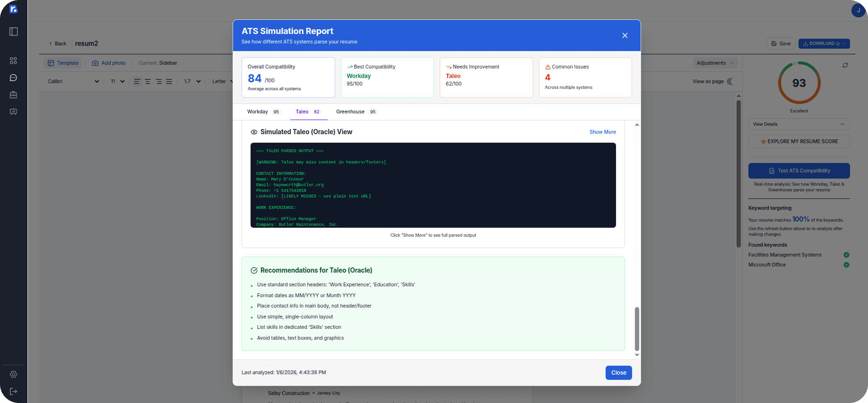Click the sidebar panel toggle icon

14,32
